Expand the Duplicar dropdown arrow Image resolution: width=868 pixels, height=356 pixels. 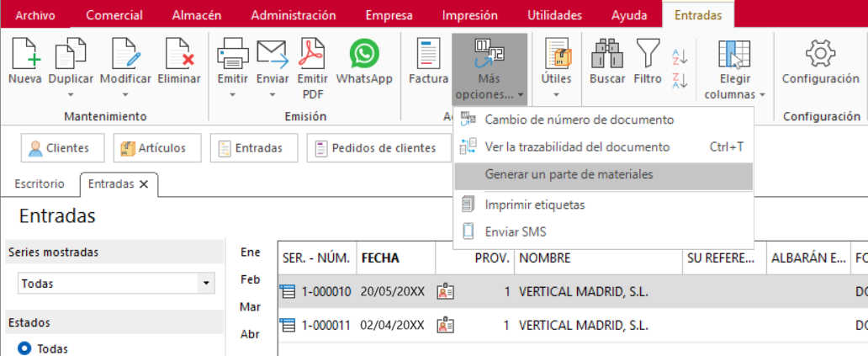pos(71,94)
